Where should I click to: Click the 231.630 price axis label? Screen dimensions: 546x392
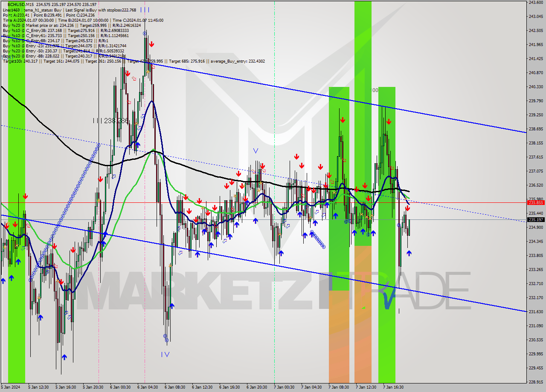(536, 312)
